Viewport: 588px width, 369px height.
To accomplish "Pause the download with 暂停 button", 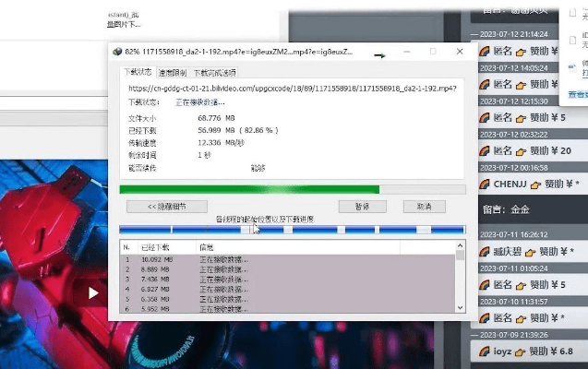I will click(362, 207).
